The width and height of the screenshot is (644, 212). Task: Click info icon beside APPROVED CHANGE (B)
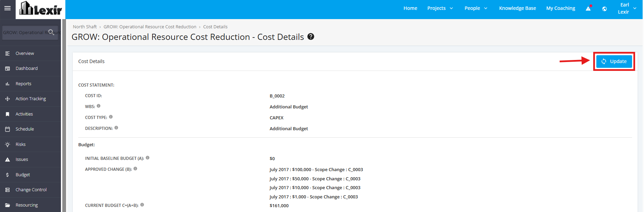(135, 169)
